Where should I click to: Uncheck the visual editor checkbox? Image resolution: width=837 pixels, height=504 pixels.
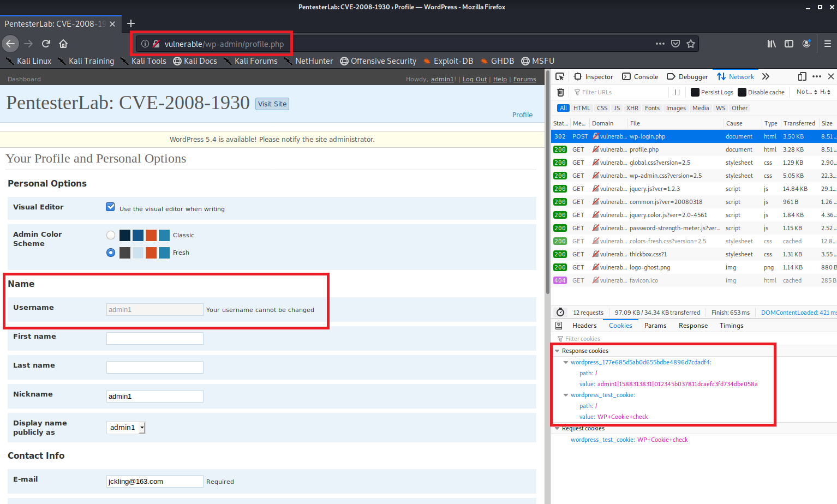(x=111, y=207)
